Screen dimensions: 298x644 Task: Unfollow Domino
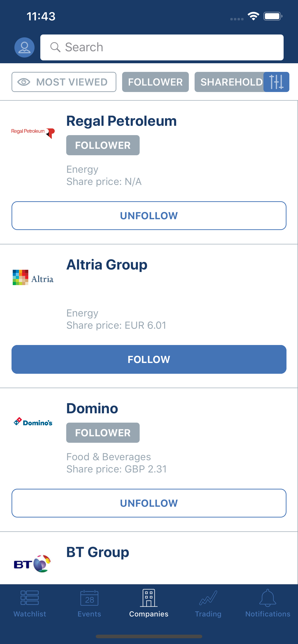[149, 503]
